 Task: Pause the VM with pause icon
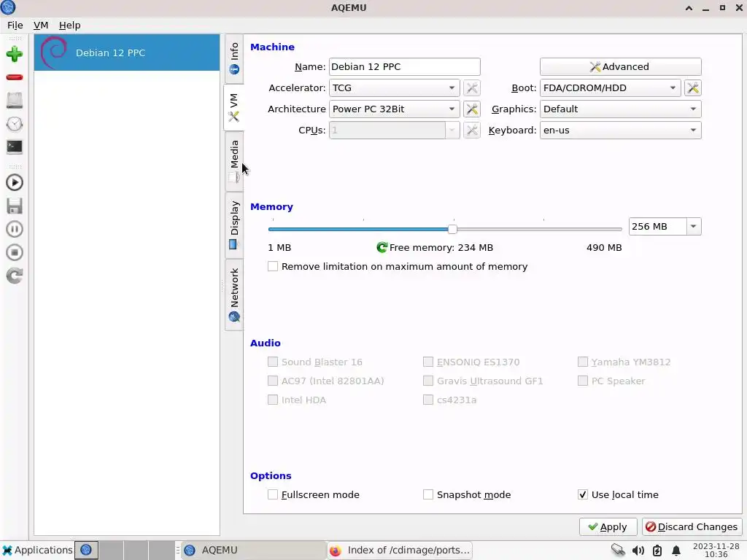[x=15, y=229]
